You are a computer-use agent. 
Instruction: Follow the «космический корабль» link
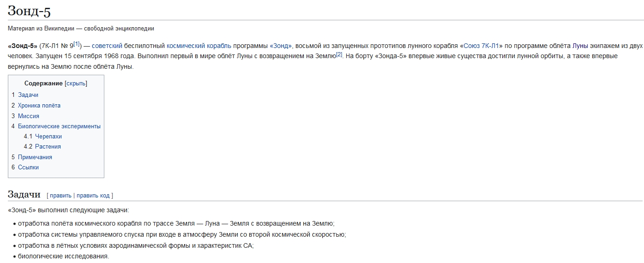199,46
